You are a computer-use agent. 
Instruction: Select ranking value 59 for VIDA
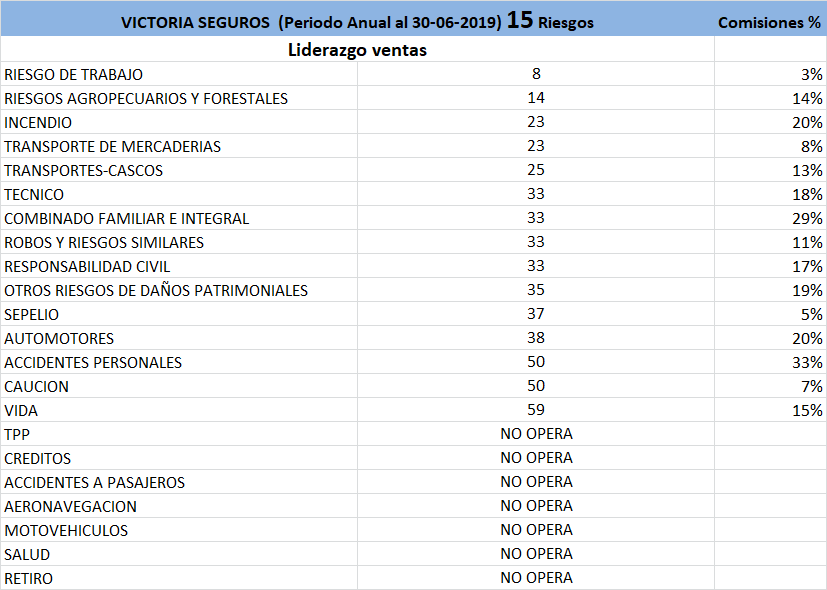click(536, 410)
